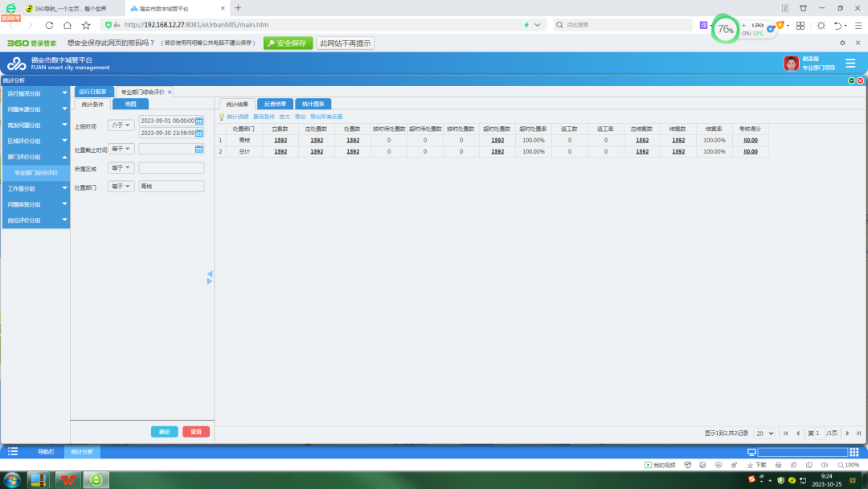Expand 问题类别分组 in the sidebar
The width and height of the screenshot is (868, 489).
pos(35,204)
